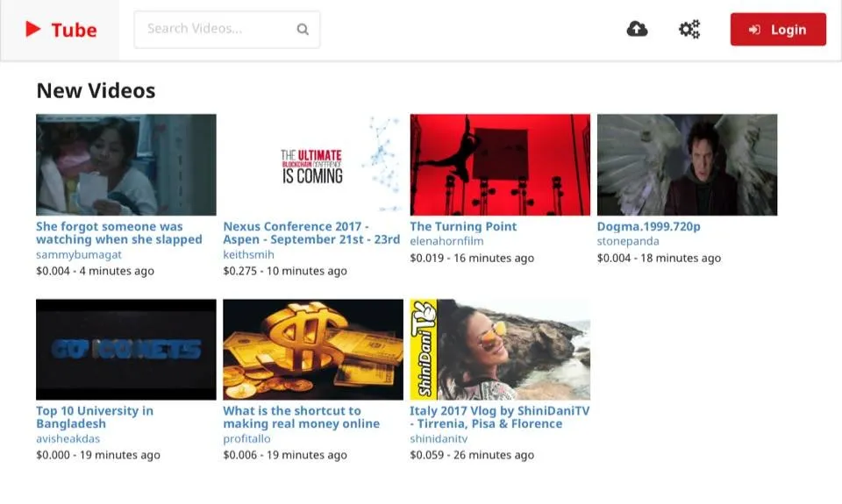Open 'Top 10 University in Bangladesh' title
Screen dimensions: 842x504
(x=95, y=417)
